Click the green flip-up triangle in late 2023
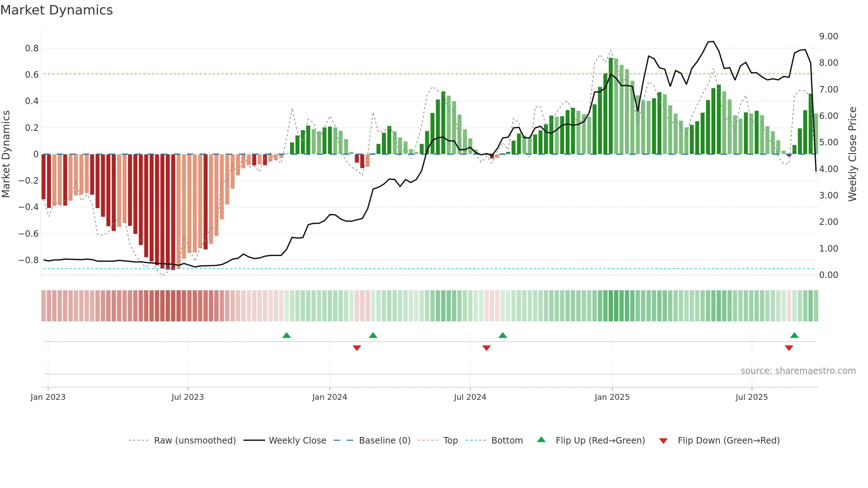This screenshot has height=488, width=868. [x=286, y=335]
